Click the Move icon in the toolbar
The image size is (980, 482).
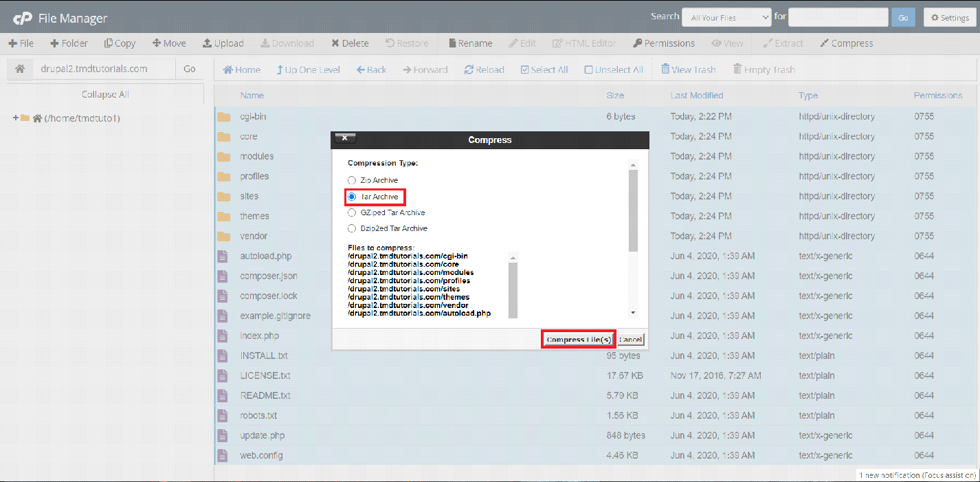(x=168, y=43)
